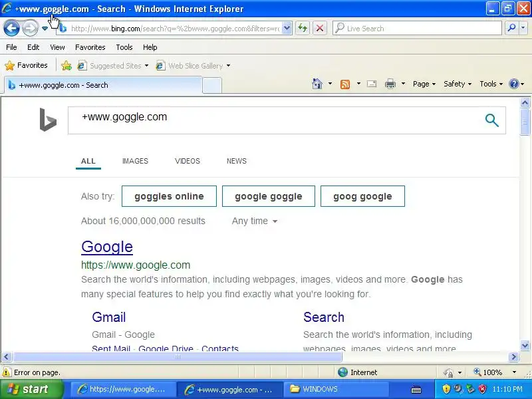Open the search provider options dropdown
The image size is (532, 399).
[523, 28]
